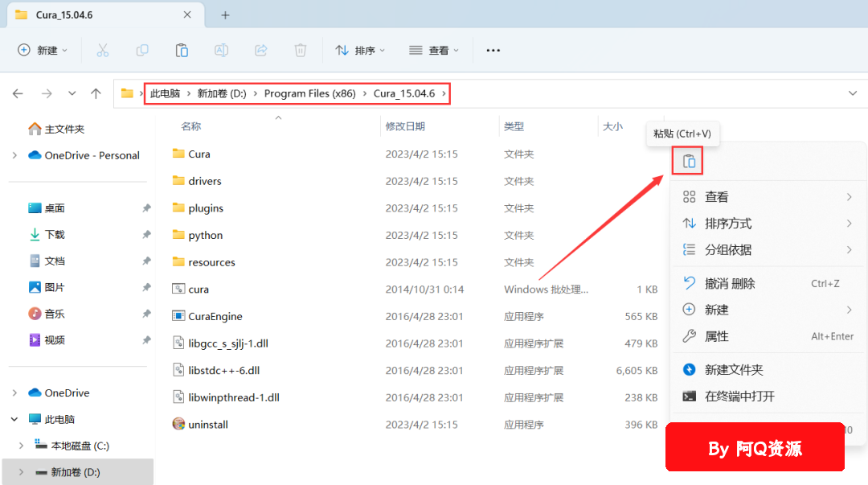Open 新建 submenu in context menu
The height and width of the screenshot is (485, 868).
(x=768, y=310)
